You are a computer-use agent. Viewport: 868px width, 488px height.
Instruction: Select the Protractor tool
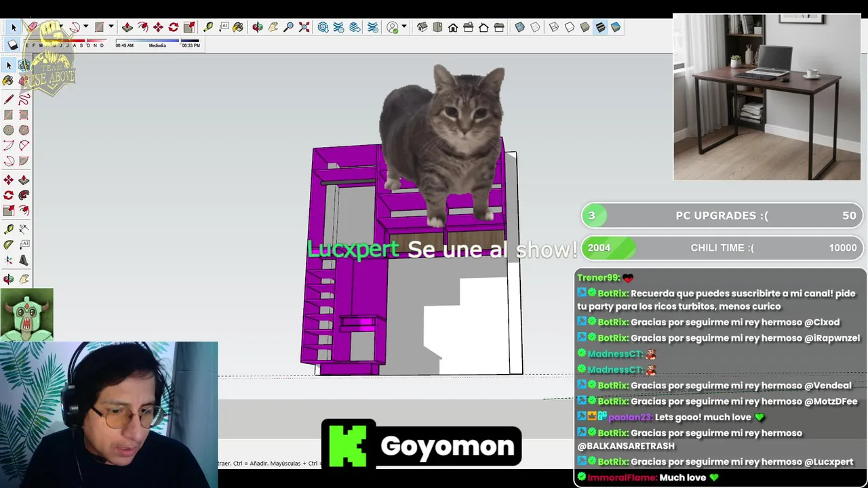pyautogui.click(x=8, y=244)
